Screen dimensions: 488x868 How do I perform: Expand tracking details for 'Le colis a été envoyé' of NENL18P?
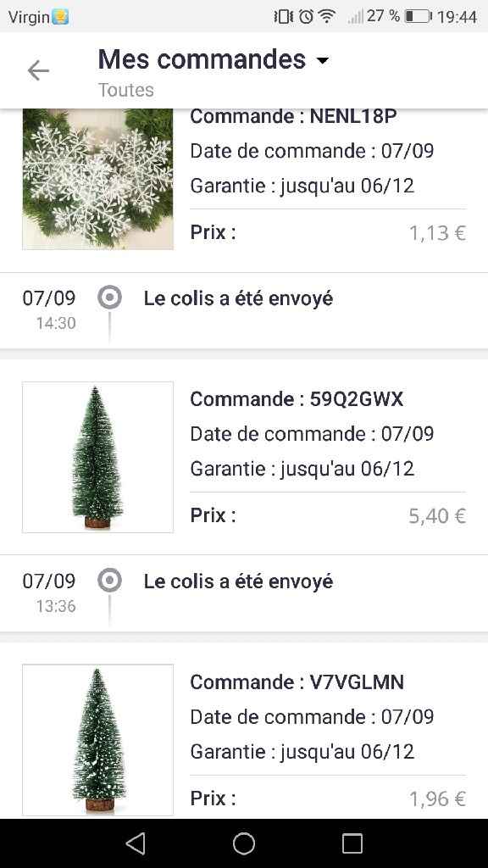pos(239,298)
